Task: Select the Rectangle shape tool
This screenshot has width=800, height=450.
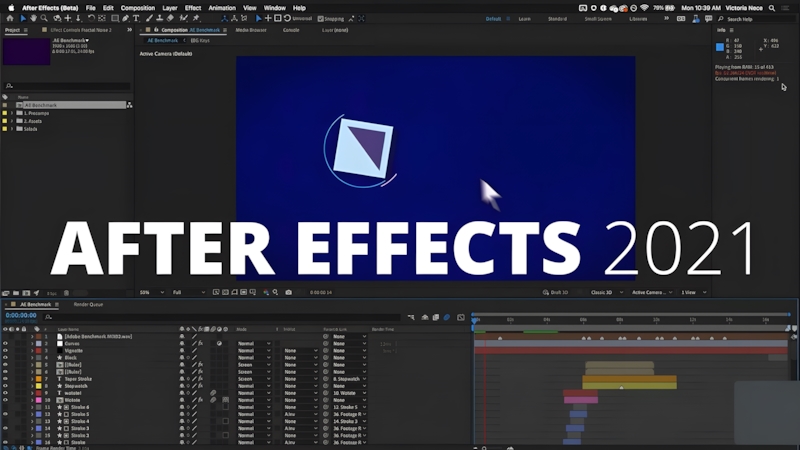Action: pyautogui.click(x=115, y=18)
